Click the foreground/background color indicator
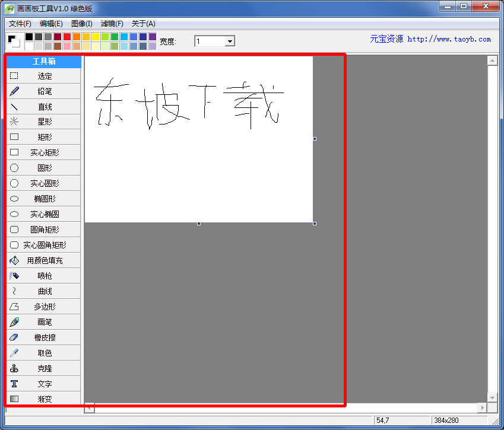 (14, 41)
